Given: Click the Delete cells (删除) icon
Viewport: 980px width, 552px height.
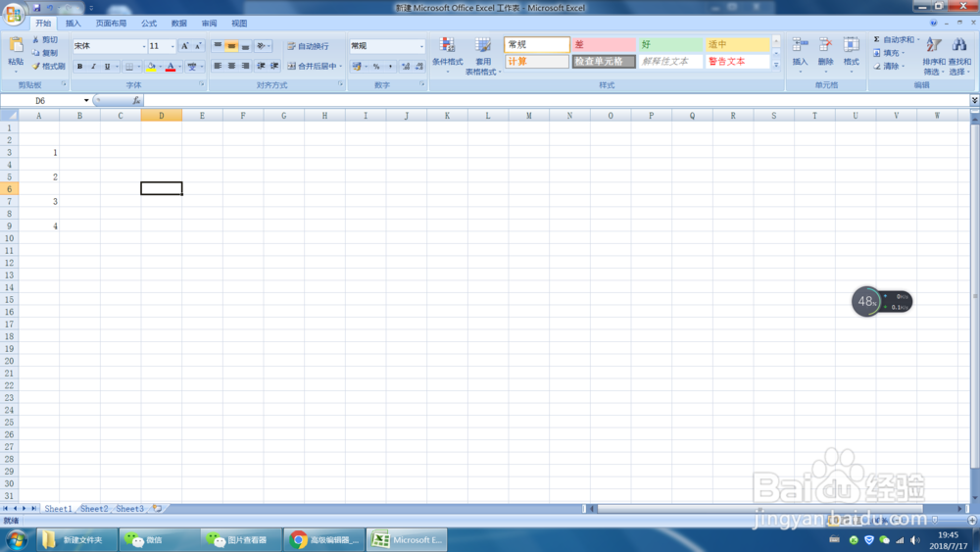Looking at the screenshot, I should point(825,45).
